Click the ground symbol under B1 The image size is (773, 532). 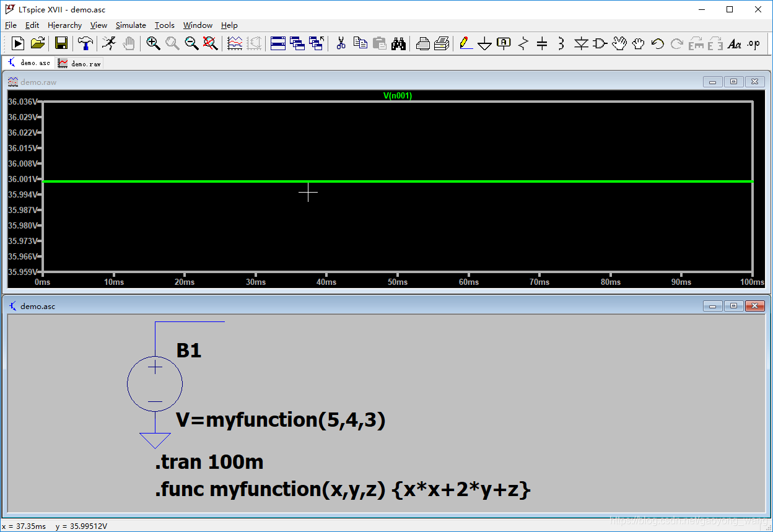pyautogui.click(x=155, y=440)
